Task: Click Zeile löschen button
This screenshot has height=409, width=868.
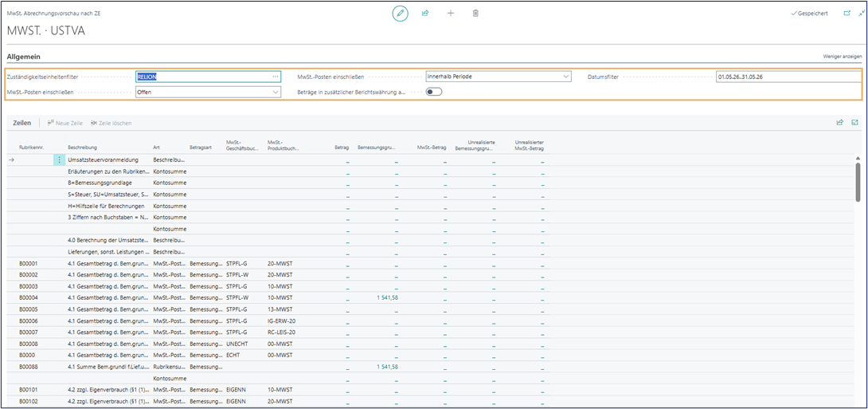Action: click(111, 123)
